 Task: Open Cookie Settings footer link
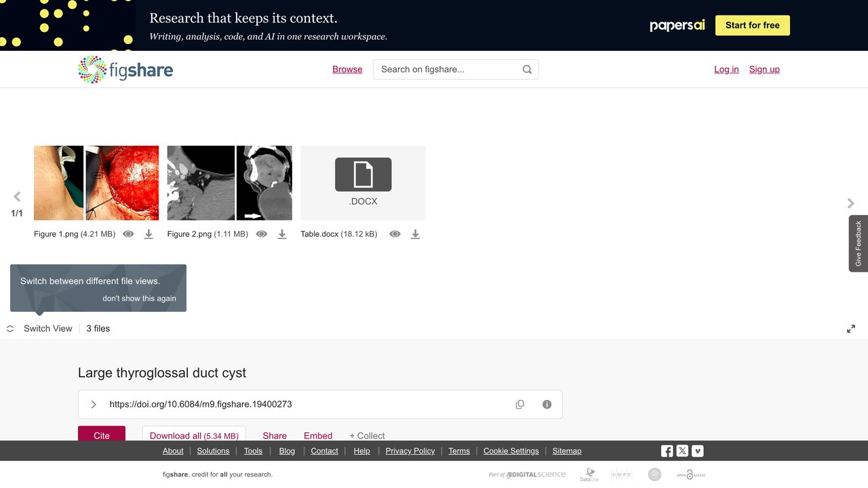click(x=511, y=451)
